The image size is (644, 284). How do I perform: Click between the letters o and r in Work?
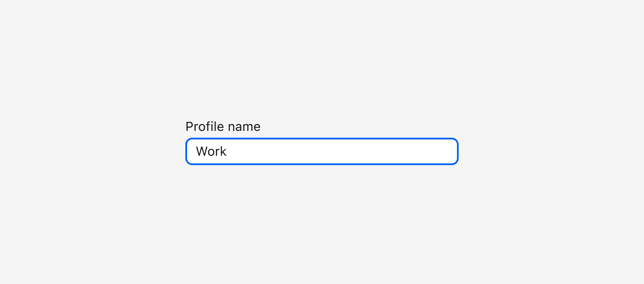click(216, 151)
